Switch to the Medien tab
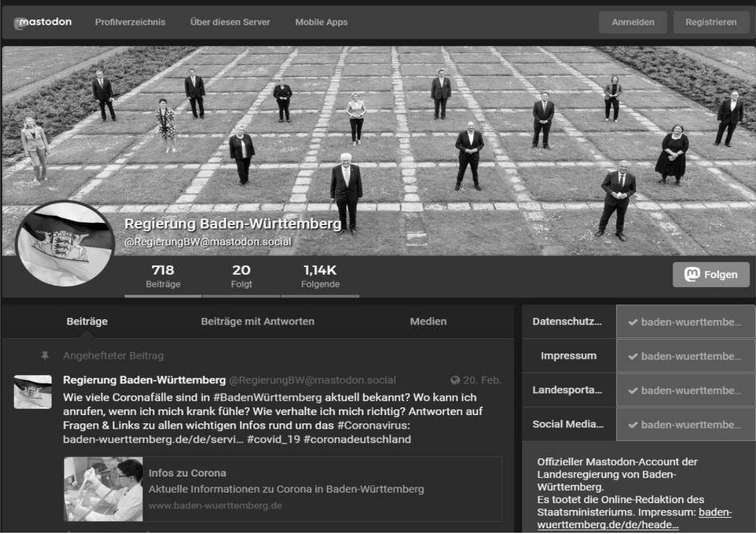 click(x=428, y=321)
